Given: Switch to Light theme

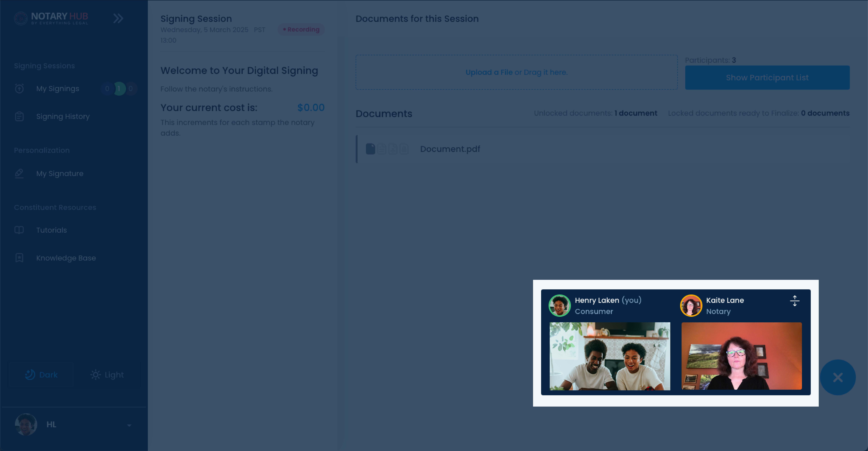Looking at the screenshot, I should coord(107,375).
